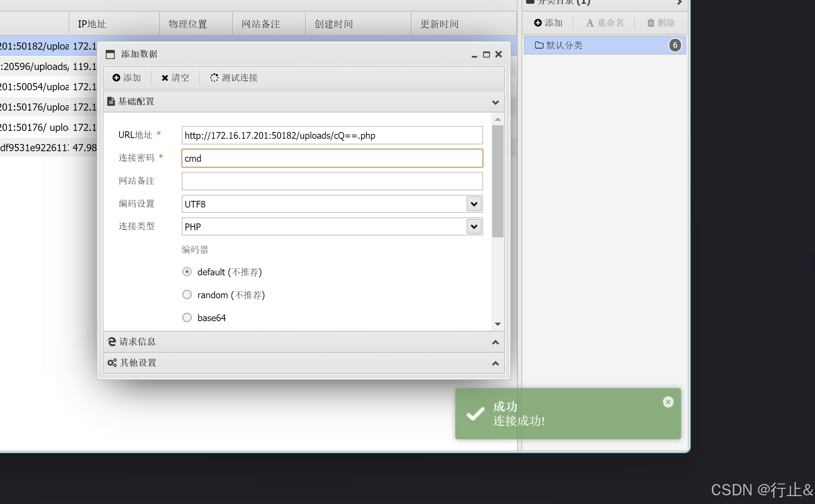Click the Add category plus icon in right panel
This screenshot has width=815, height=504.
538,23
